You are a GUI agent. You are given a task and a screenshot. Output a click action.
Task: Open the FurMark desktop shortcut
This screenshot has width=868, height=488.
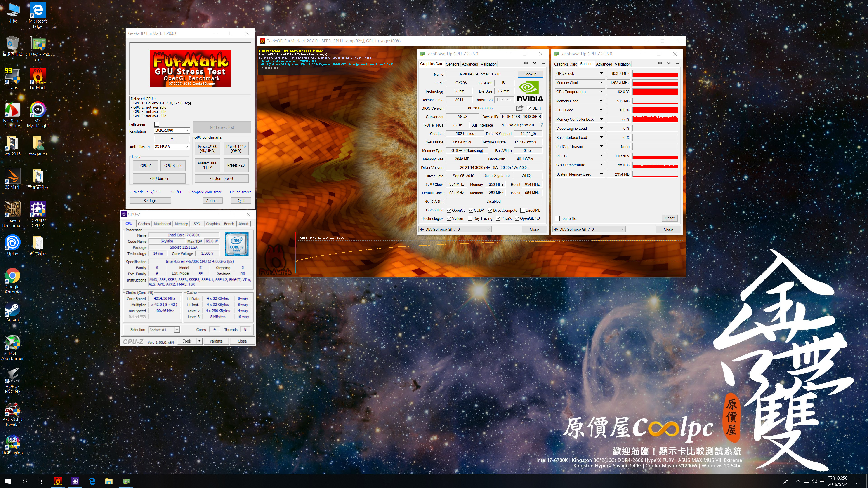38,79
